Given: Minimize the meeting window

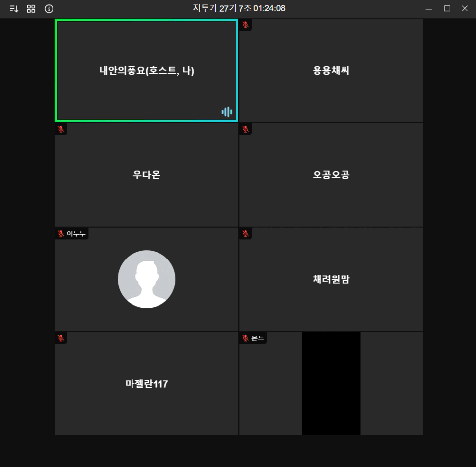Looking at the screenshot, I should (x=429, y=9).
